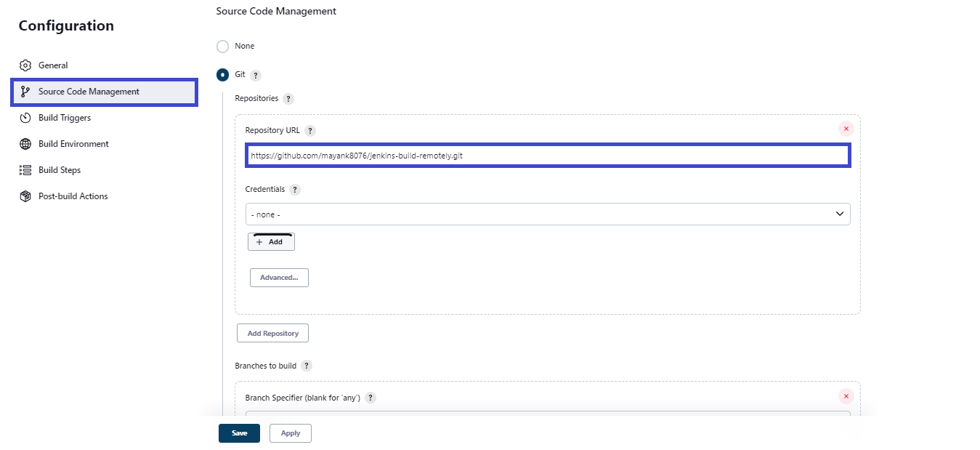Select the None source control option
The image size is (980, 450).
coord(222,46)
